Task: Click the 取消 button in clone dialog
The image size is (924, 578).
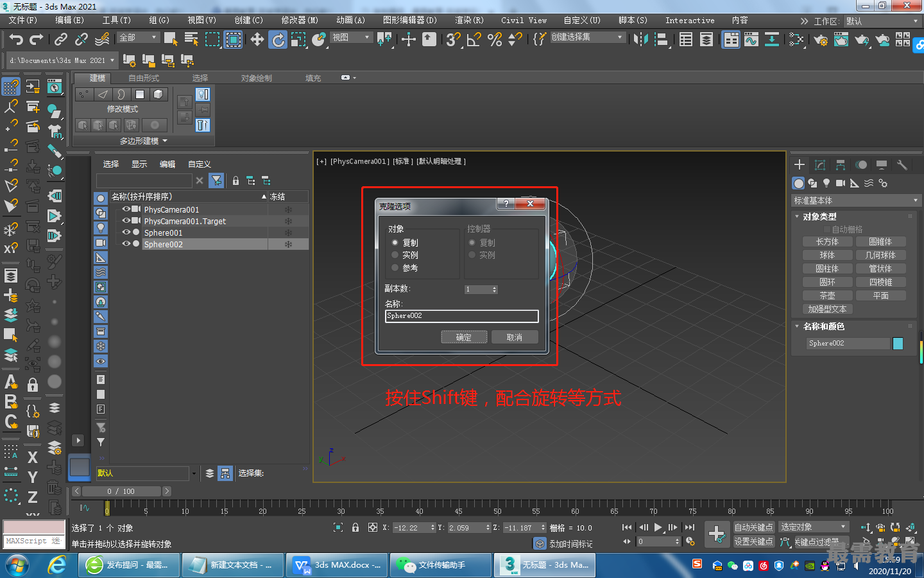Action: (515, 337)
